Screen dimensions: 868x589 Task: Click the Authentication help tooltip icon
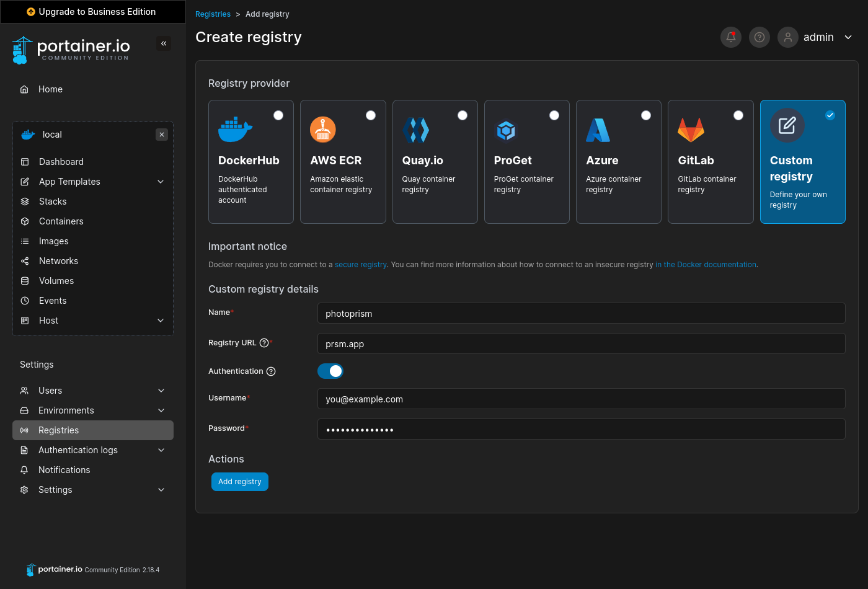pyautogui.click(x=271, y=371)
